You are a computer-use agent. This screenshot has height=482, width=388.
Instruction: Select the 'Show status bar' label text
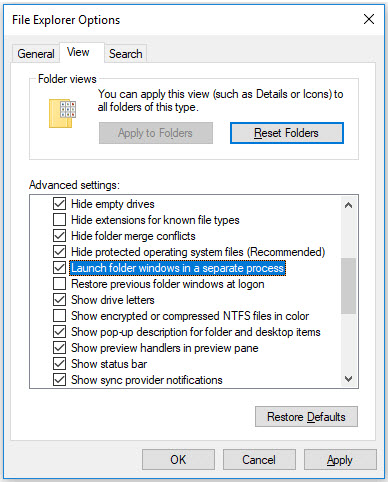coord(109,364)
